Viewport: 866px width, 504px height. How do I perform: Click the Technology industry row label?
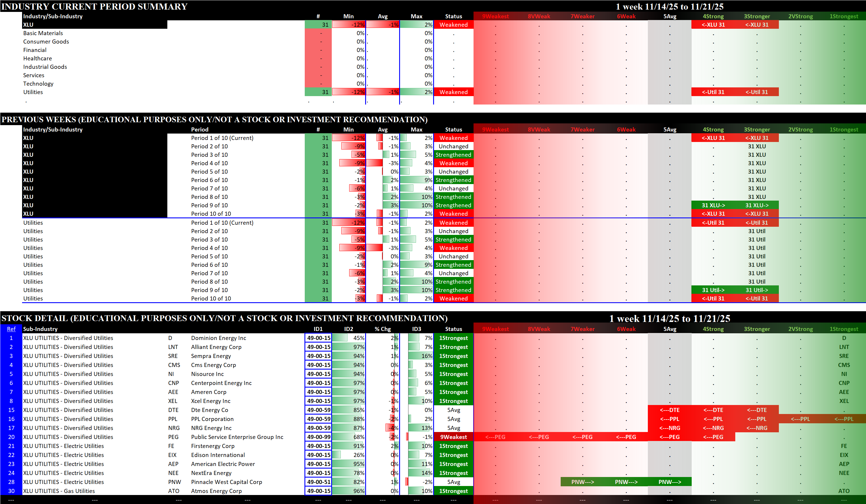(38, 84)
